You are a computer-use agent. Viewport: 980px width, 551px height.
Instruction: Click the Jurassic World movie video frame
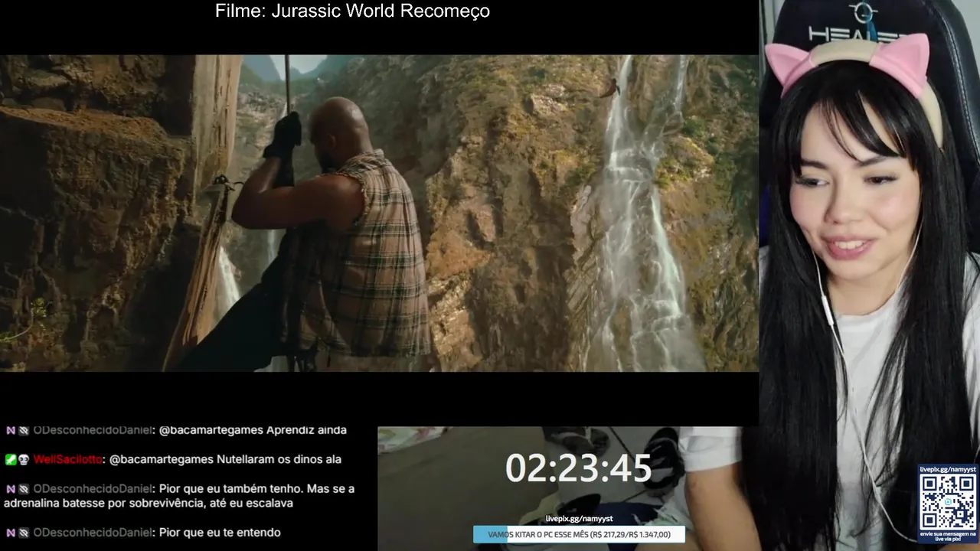coord(379,213)
